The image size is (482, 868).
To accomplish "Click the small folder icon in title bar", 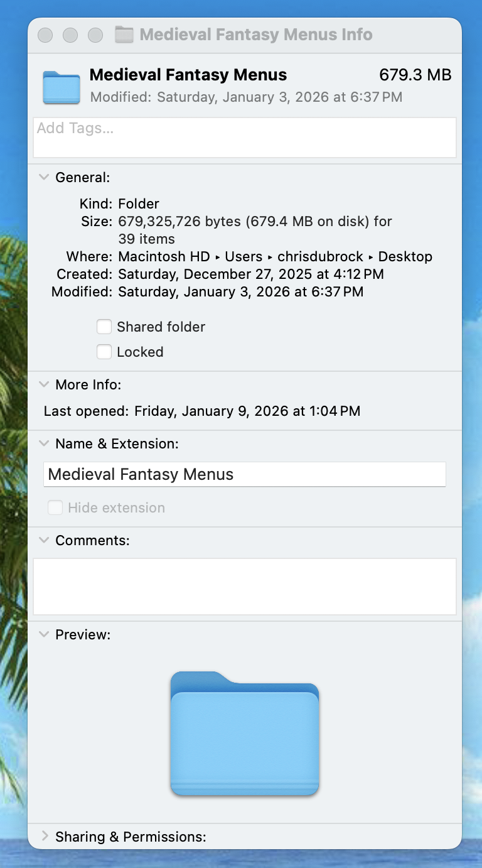I will pos(124,35).
